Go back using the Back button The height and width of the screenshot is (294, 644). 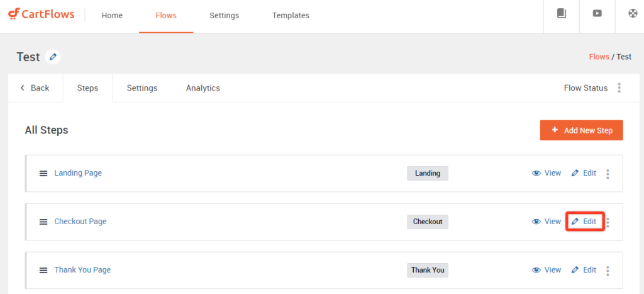[x=35, y=88]
